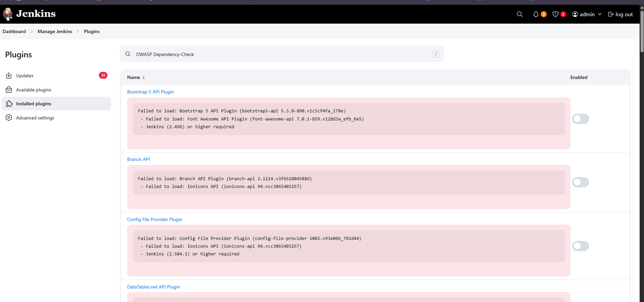
Task: Select Installed plugins in the sidebar
Action: (x=56, y=104)
